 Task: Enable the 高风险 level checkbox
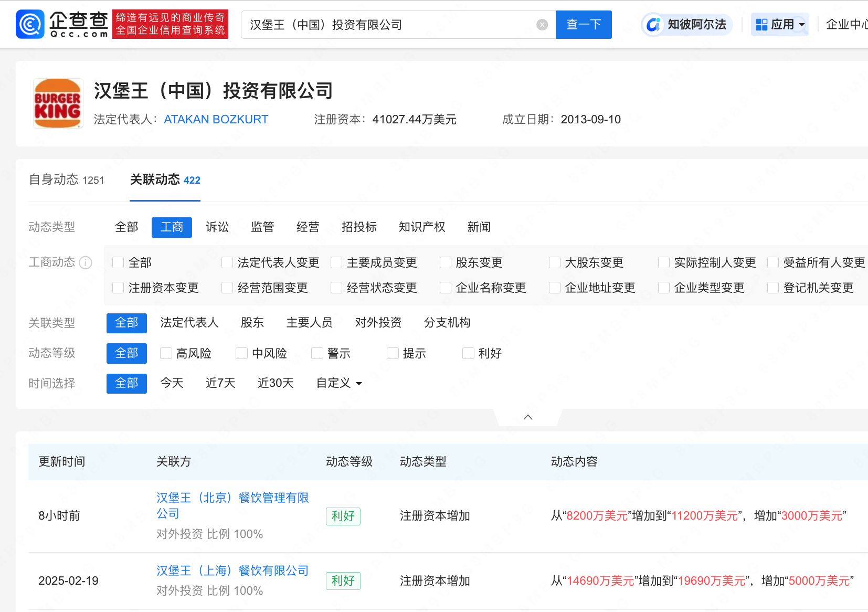(x=166, y=353)
